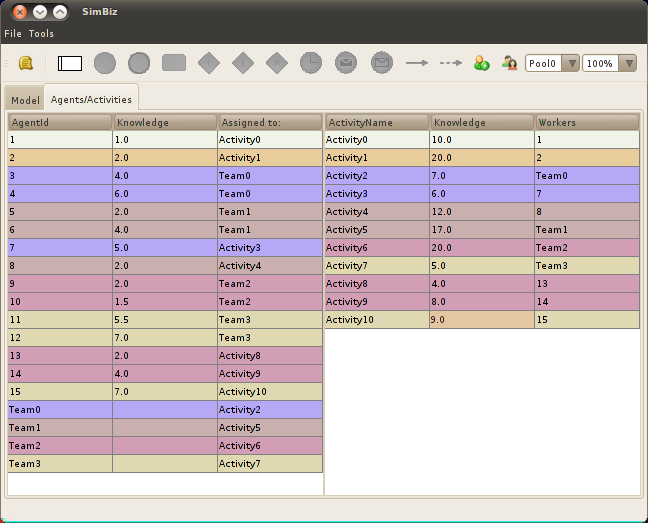Viewport: 648px width, 523px height.
Task: Click agent 11 knowledge value 5.5
Action: 165,319
